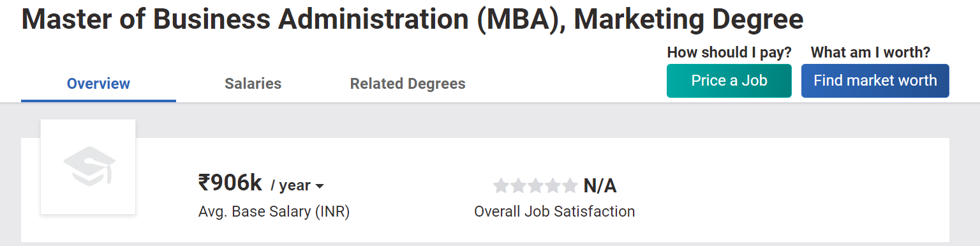Click the fifth gray rating star

570,186
